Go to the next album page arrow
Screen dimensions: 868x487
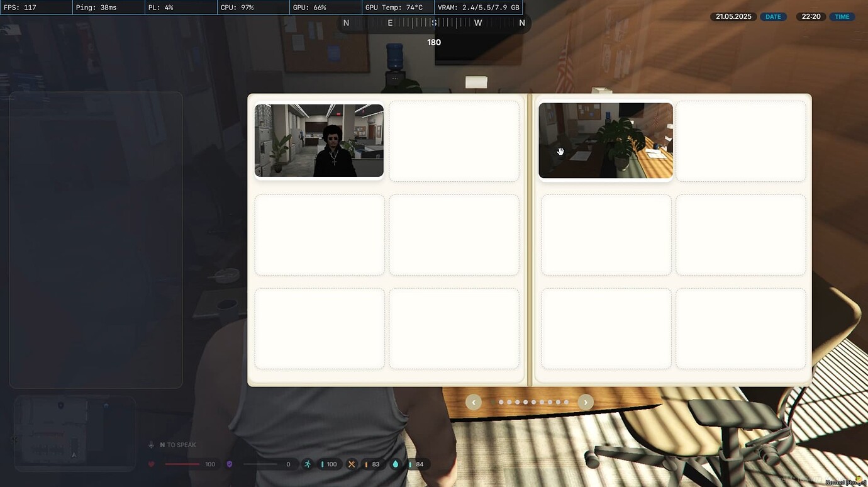[586, 402]
